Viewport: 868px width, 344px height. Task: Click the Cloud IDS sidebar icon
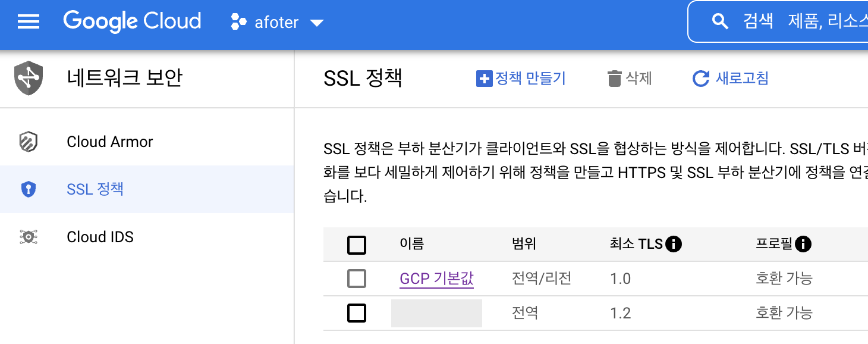coord(29,237)
